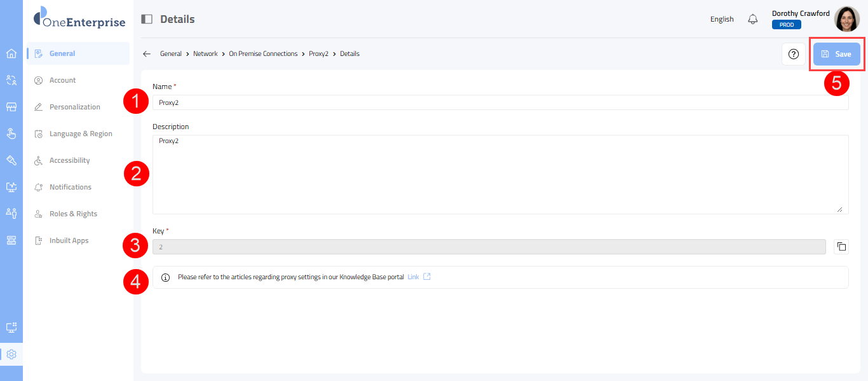Open the storefront icon in left rail
Screen dimensions: 868x381
tap(11, 107)
